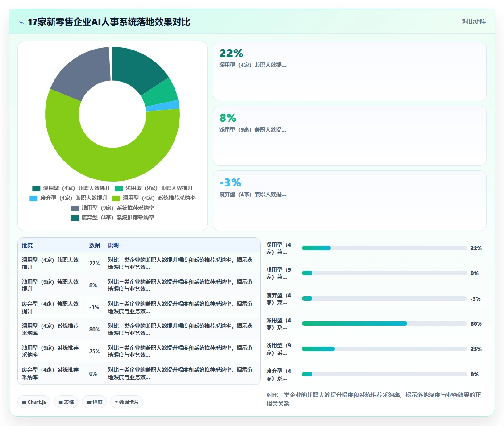This screenshot has height=426, width=504.
Task: Click the 进度 tag icon
Action: click(x=89, y=402)
